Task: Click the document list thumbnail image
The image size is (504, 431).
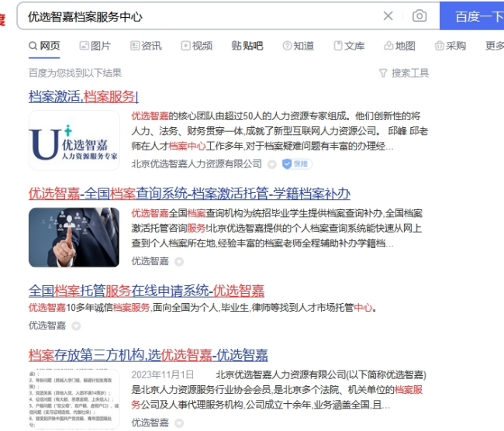Action: [74, 399]
